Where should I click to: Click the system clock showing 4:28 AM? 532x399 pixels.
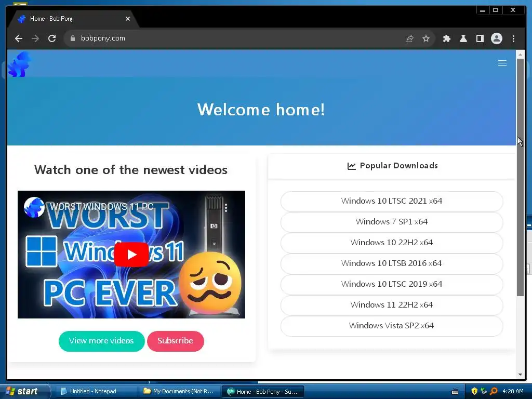[x=513, y=391]
